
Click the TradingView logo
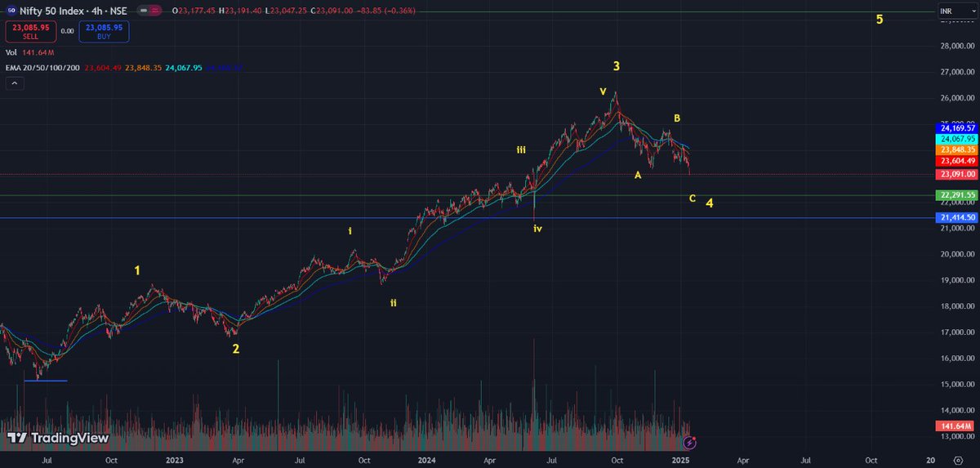(58, 438)
